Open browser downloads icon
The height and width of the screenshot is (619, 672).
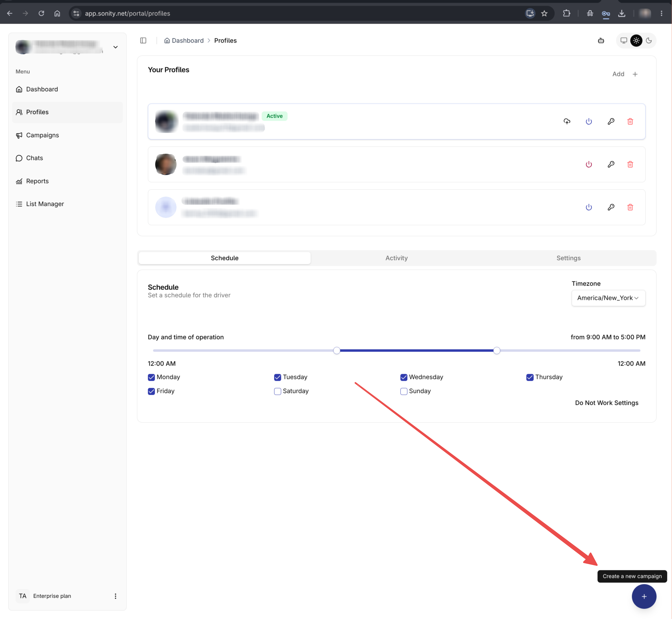tap(622, 13)
